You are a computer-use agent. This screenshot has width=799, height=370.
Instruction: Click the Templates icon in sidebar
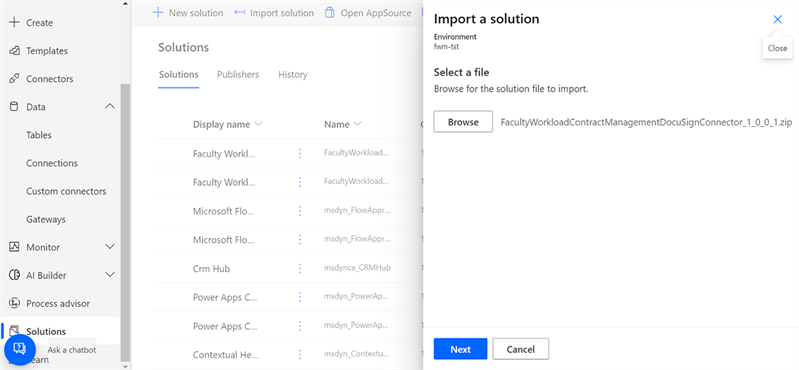(x=15, y=51)
